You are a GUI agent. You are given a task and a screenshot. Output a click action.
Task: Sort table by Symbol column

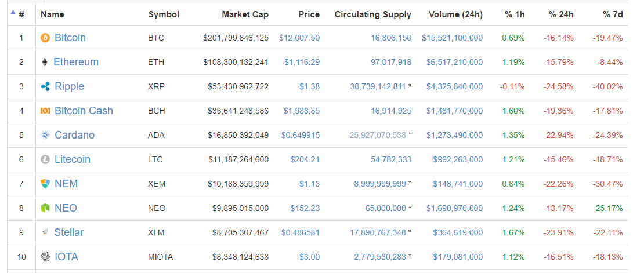[x=164, y=14]
